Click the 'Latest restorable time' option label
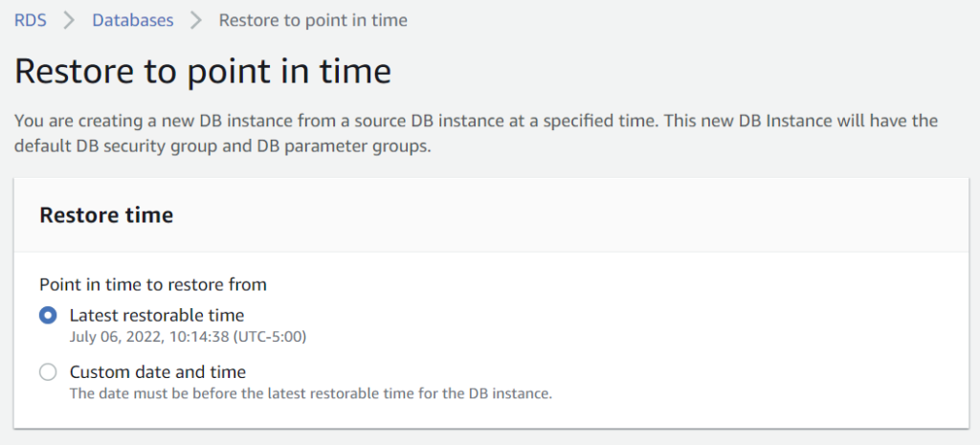The image size is (980, 445). [157, 315]
